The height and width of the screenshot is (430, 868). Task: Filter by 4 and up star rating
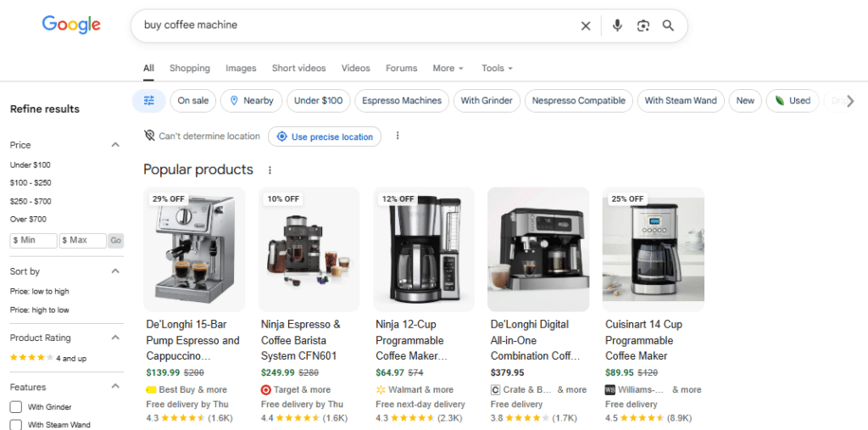click(x=48, y=359)
